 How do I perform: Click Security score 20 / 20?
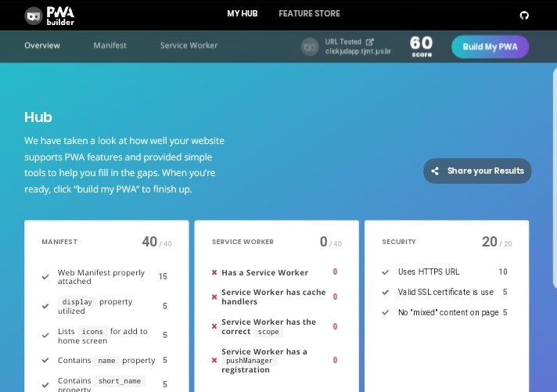(497, 242)
